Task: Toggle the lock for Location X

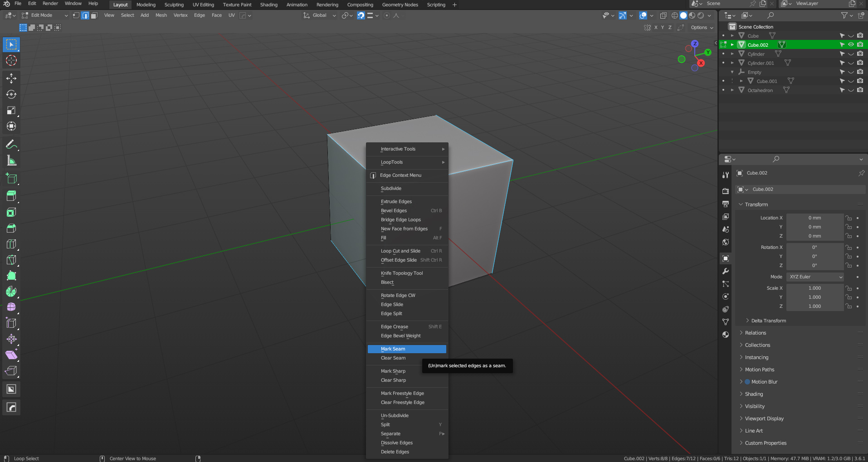Action: [x=848, y=218]
